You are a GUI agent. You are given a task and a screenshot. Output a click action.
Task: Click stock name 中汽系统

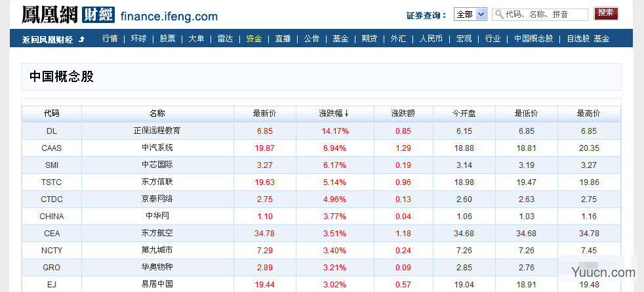pos(157,148)
